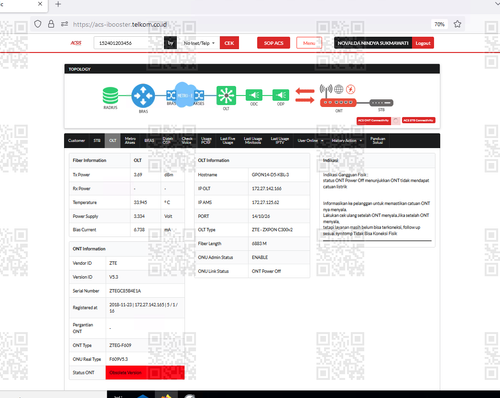This screenshot has height=398, width=500.
Task: Click the ACS ONT Connectivity button
Action: (374, 121)
